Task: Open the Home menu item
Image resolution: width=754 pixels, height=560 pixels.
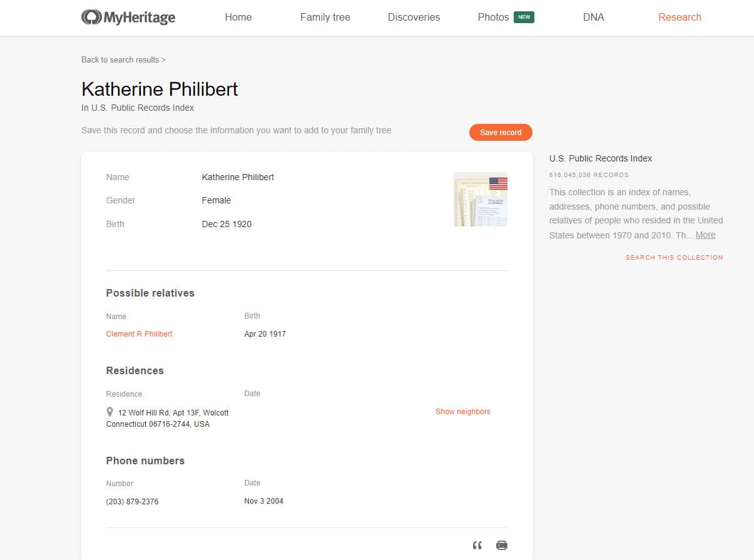Action: (238, 18)
